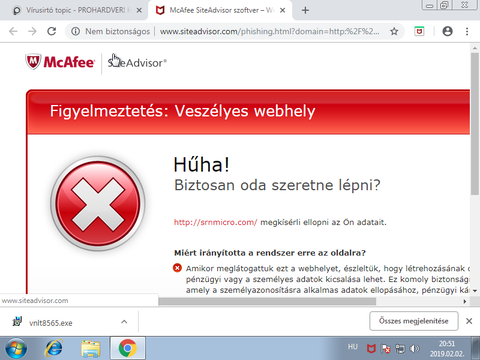Screen dimensions: 480x360
Task: Click 'Miért irányította a rendszer erre az oldalra?'
Action: tap(270, 253)
